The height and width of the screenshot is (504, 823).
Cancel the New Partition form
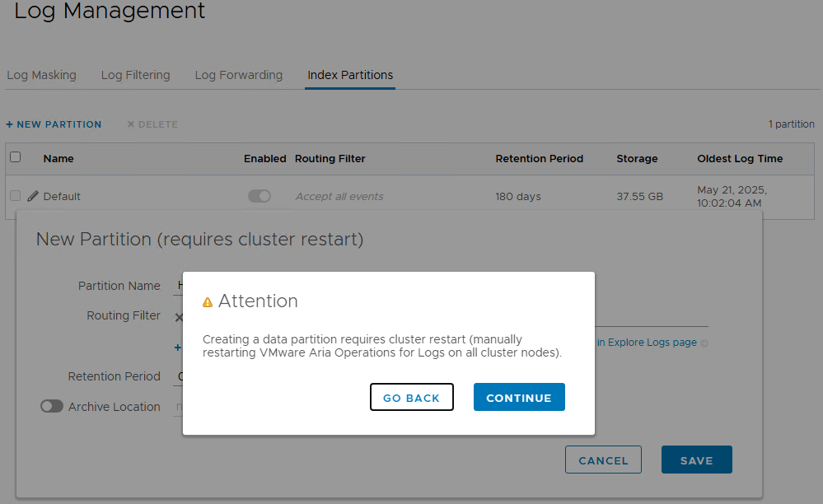pos(603,460)
